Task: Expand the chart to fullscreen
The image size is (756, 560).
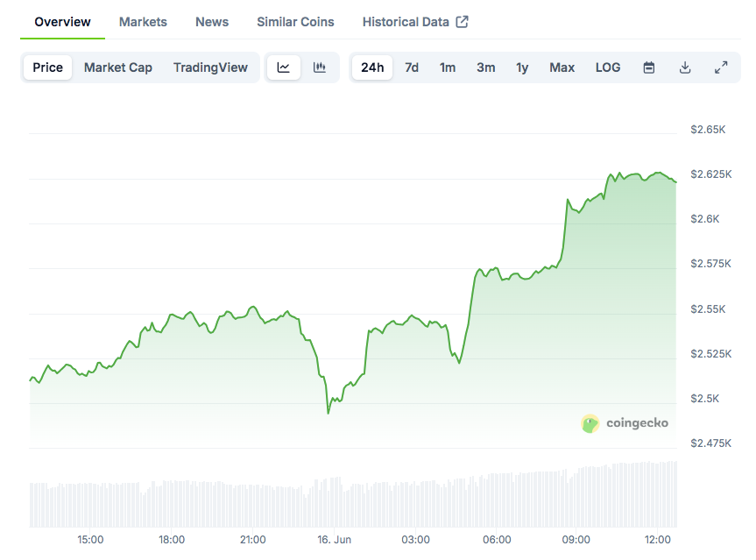Action: (721, 67)
